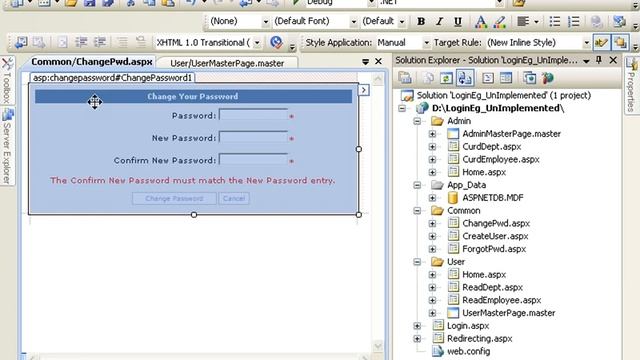Expand the CurdDept.aspx node
The height and width of the screenshot is (360, 640).
432,147
